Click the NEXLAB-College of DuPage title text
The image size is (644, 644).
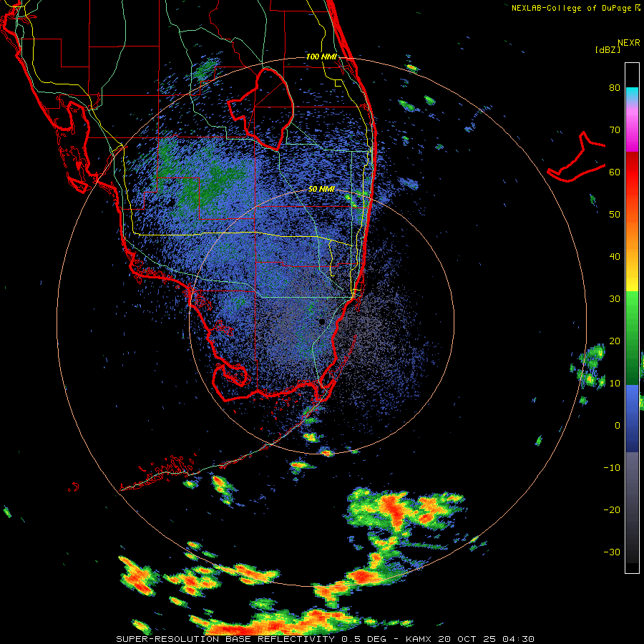(x=571, y=8)
